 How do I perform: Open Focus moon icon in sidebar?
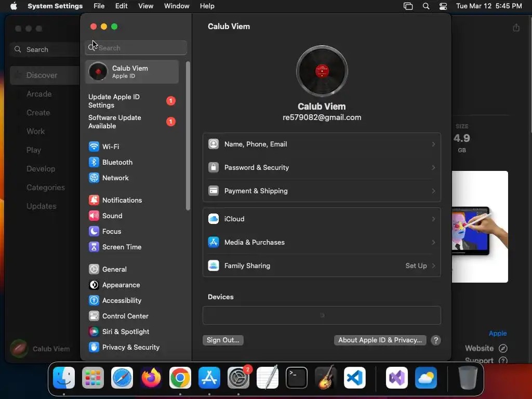[x=94, y=231]
